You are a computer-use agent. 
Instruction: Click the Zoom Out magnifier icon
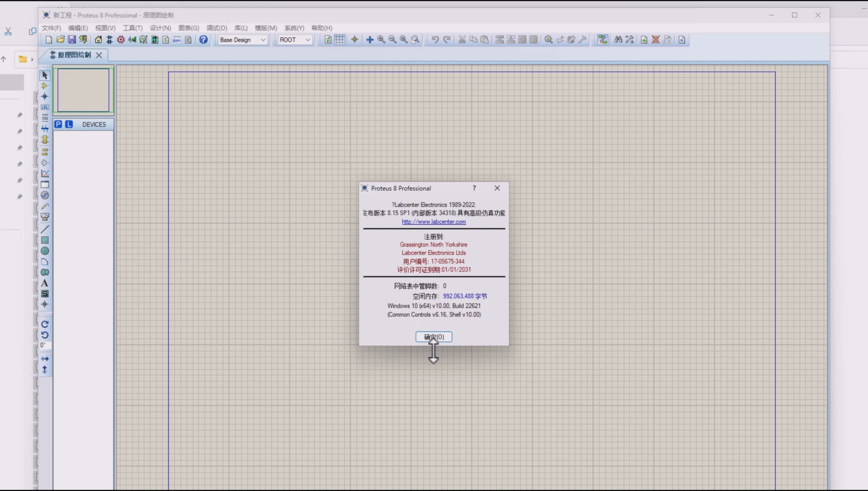392,39
